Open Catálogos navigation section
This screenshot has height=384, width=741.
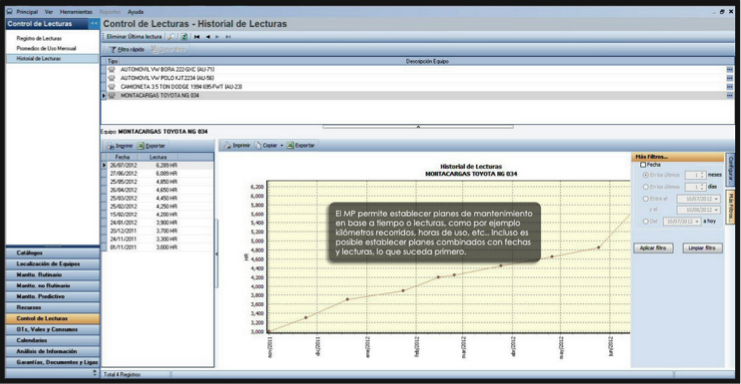52,253
